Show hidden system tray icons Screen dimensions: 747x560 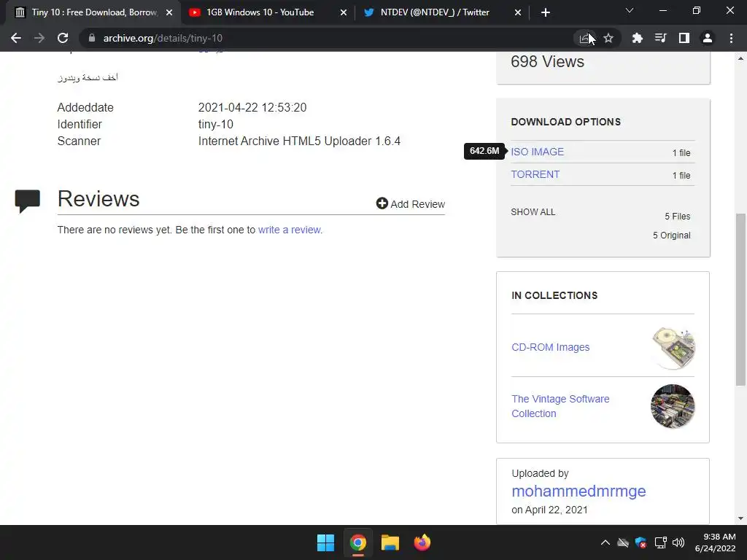tap(605, 542)
